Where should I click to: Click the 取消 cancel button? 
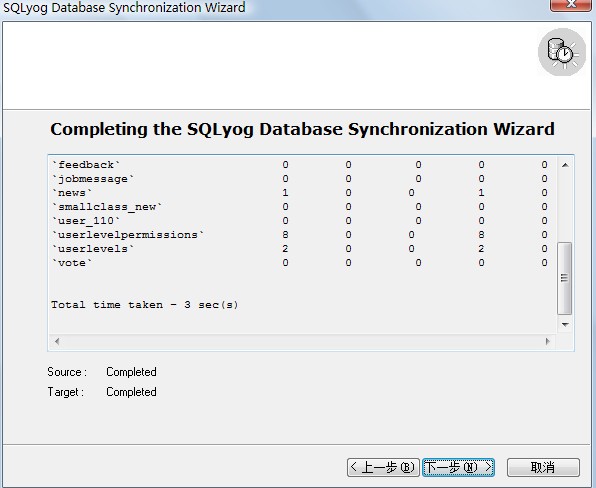click(x=543, y=467)
